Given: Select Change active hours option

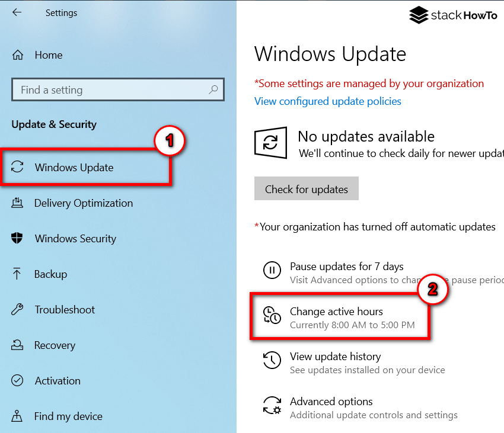Looking at the screenshot, I should coord(334,311).
